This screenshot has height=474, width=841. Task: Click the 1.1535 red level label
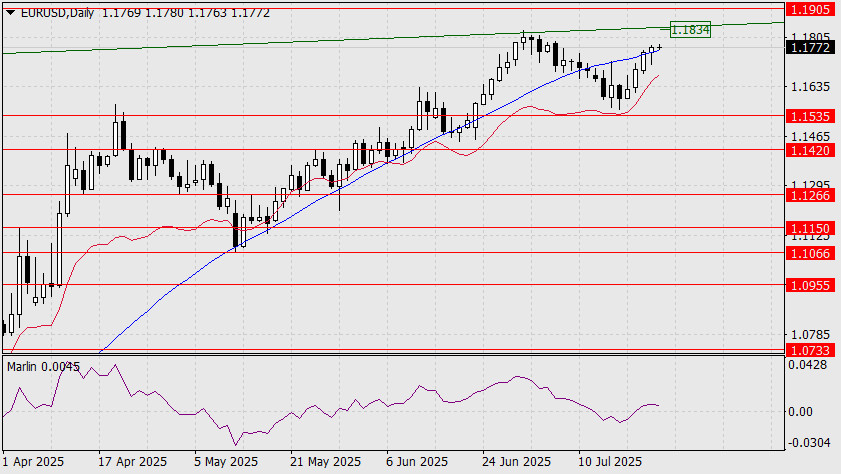810,116
